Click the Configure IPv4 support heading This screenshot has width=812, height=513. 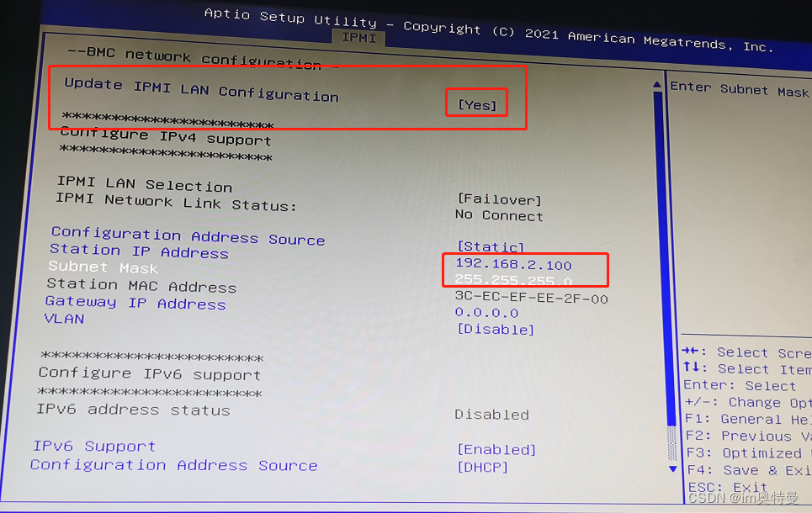(165, 137)
